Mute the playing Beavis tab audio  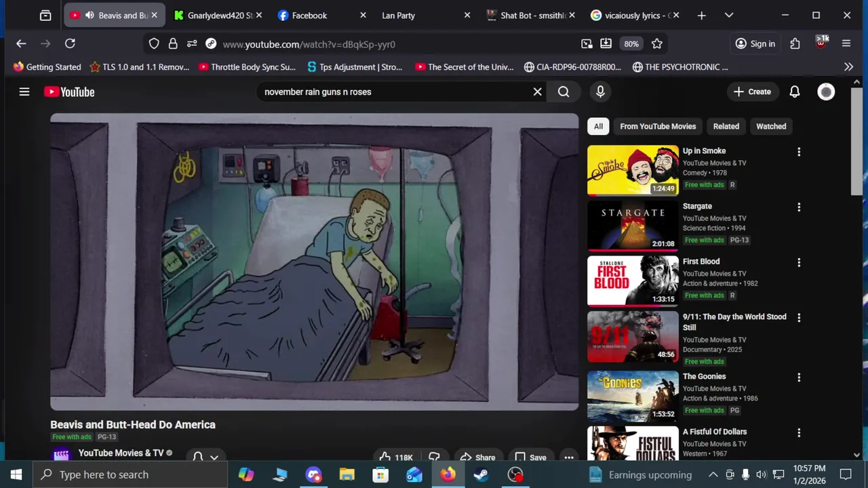click(90, 15)
